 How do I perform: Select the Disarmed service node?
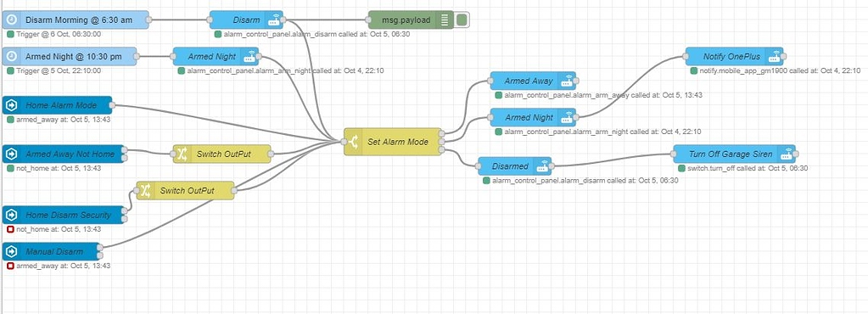click(x=514, y=166)
